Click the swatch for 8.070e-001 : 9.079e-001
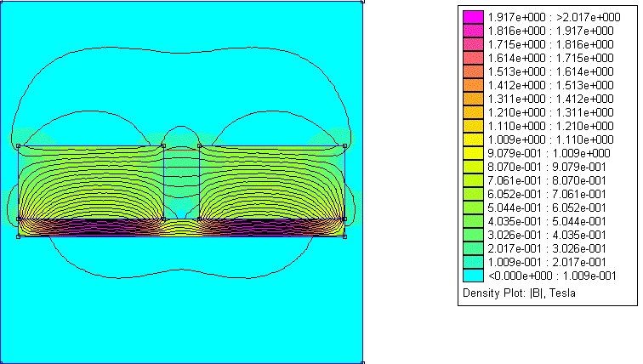Image resolution: width=643 pixels, height=364 pixels. 473,167
